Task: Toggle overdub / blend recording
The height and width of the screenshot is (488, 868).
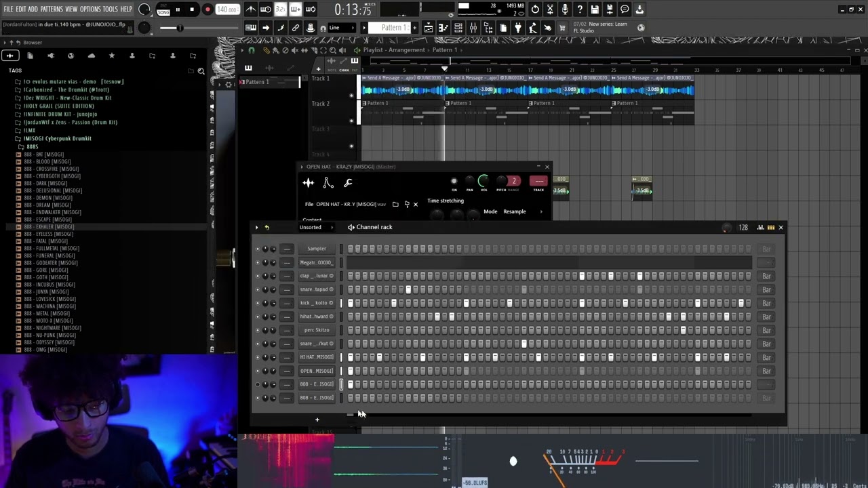Action: (x=296, y=9)
